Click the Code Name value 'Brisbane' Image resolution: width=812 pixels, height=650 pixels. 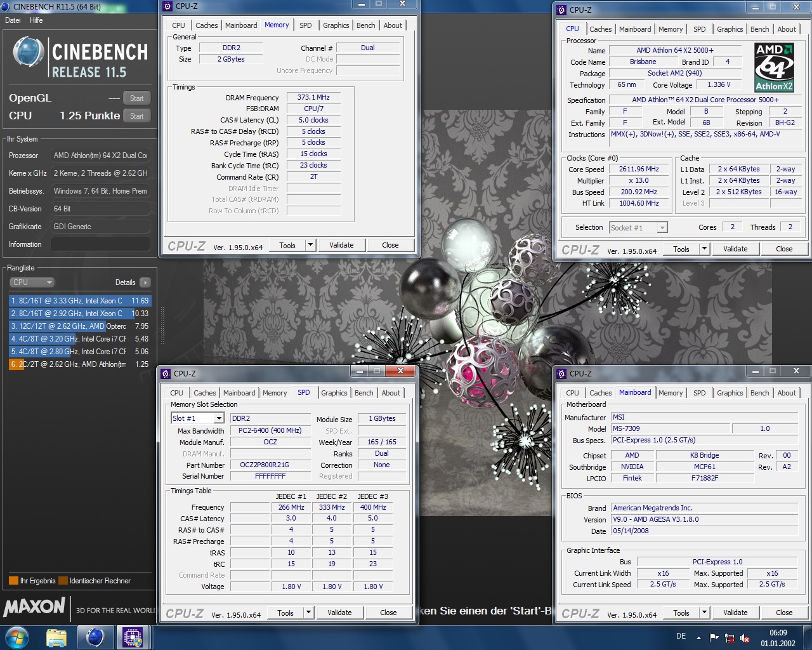click(643, 62)
